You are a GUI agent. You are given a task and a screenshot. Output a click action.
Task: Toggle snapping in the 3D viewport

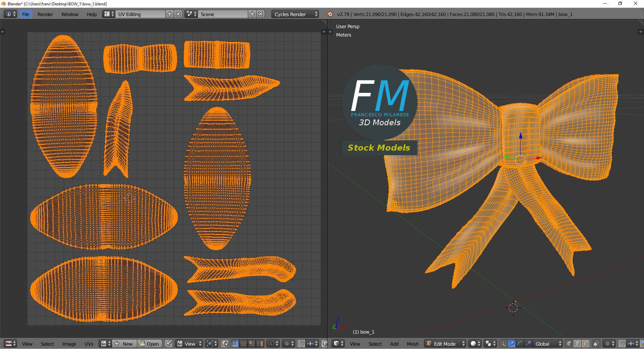point(622,344)
